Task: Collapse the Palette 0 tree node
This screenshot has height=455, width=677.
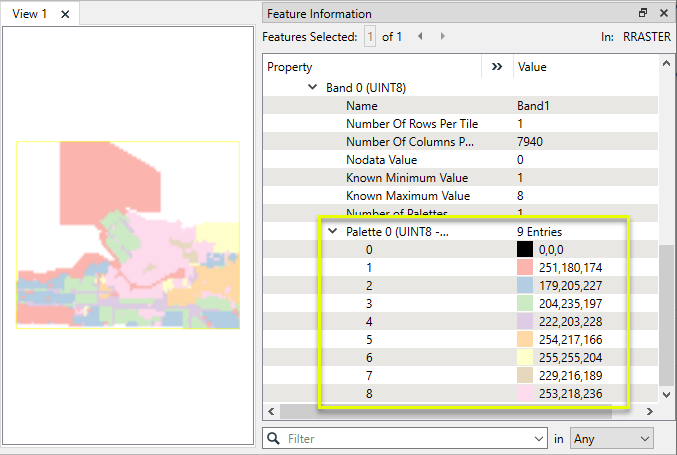Action: pyautogui.click(x=332, y=232)
